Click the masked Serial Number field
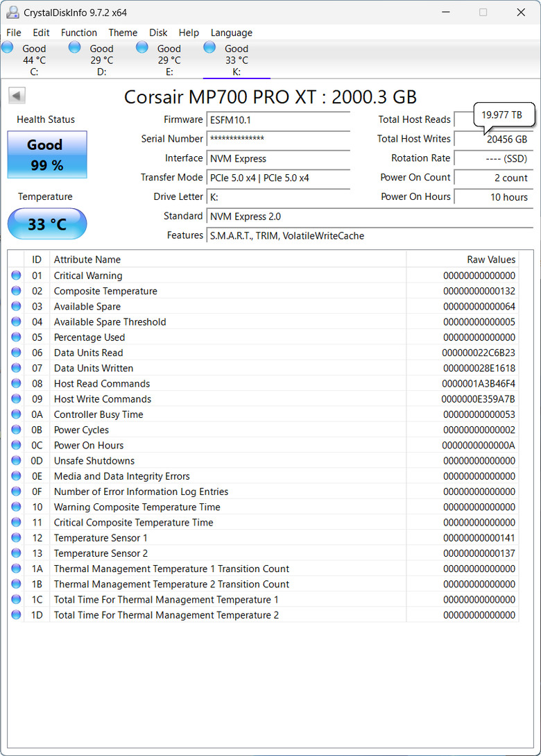The height and width of the screenshot is (756, 541). [x=278, y=140]
